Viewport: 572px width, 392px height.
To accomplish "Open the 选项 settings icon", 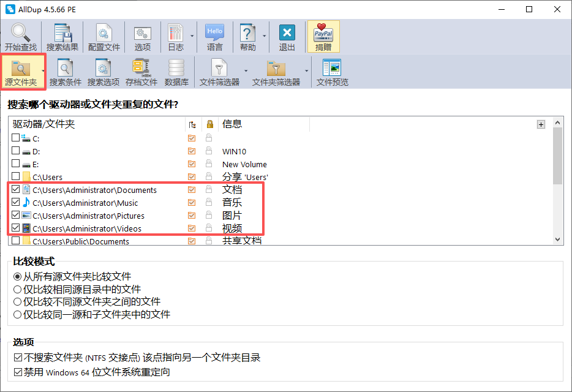I will [143, 37].
